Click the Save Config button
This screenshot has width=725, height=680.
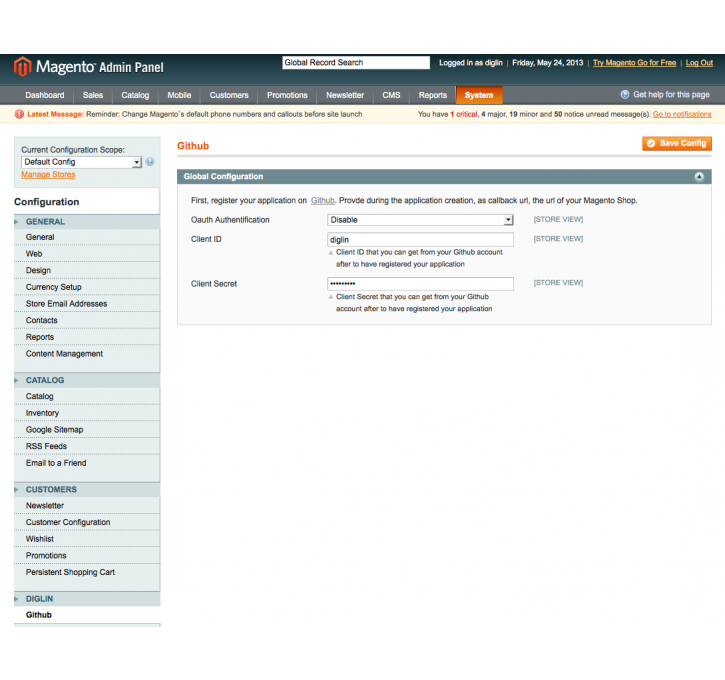point(677,144)
